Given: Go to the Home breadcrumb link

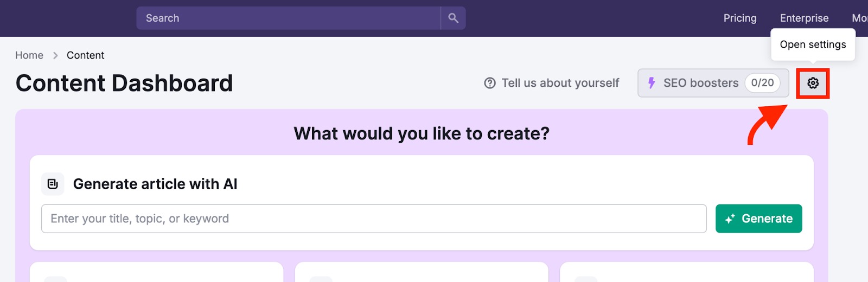Looking at the screenshot, I should click(29, 55).
